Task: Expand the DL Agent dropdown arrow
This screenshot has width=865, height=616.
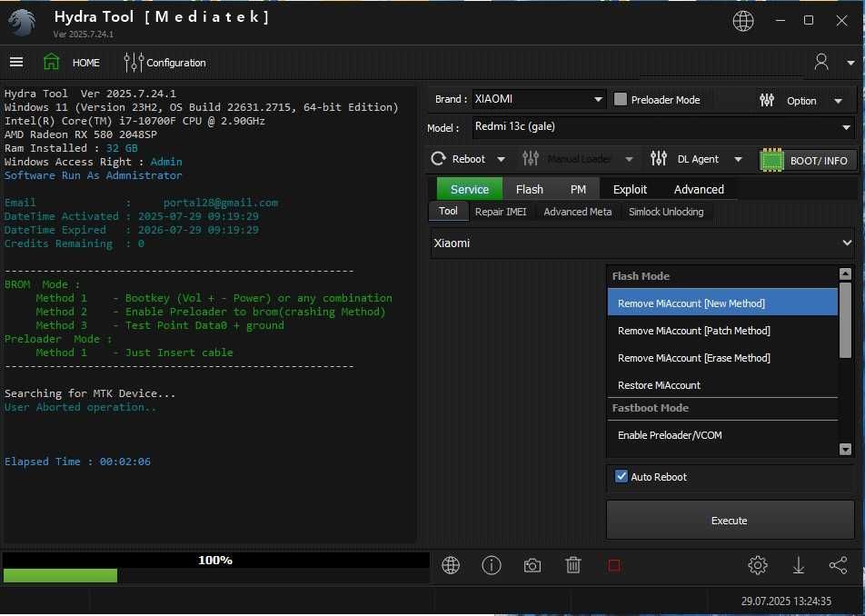Action: [x=738, y=159]
